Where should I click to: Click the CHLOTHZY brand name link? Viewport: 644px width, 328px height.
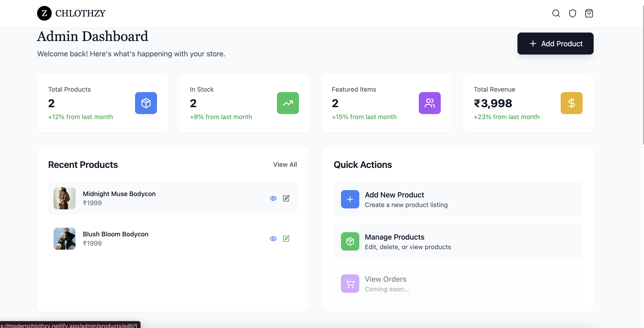click(80, 13)
